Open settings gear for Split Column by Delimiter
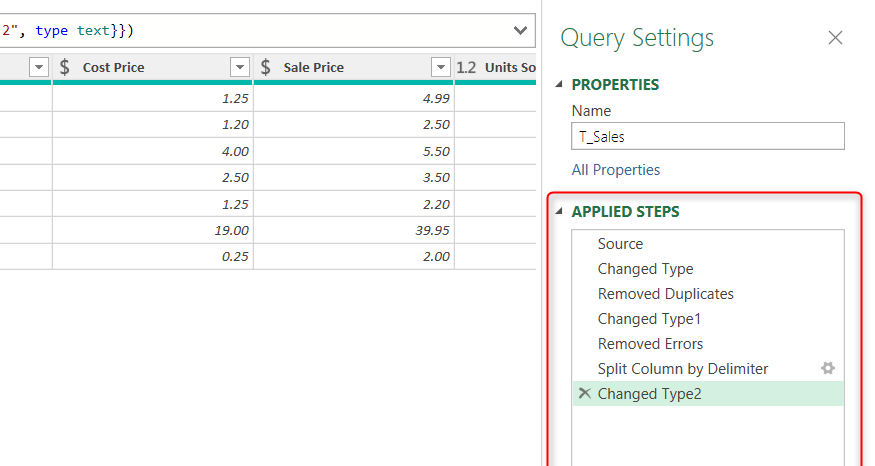 [x=828, y=368]
